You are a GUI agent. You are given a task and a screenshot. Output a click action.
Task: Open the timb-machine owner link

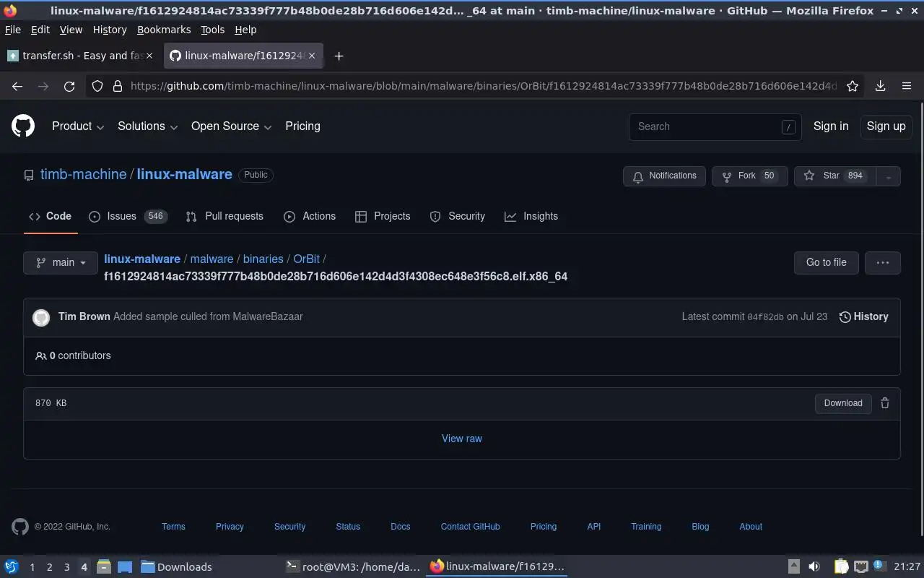[83, 174]
